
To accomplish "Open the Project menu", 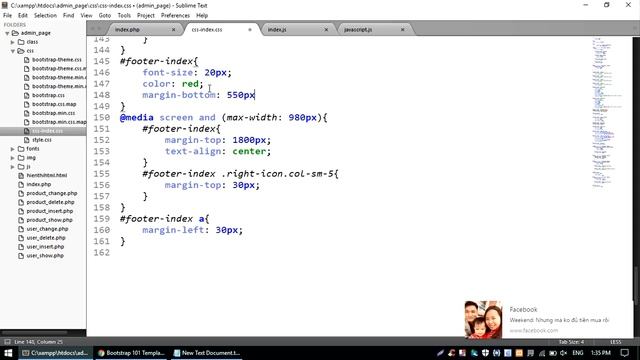I will click(x=146, y=16).
